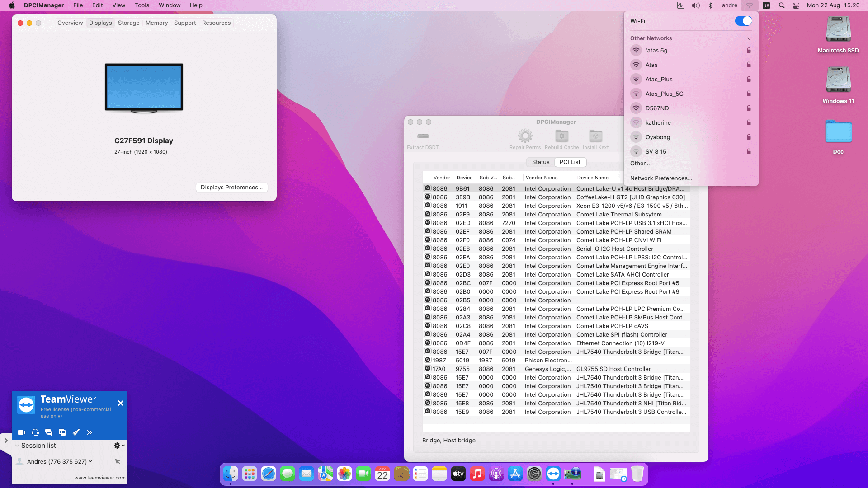
Task: Open the Storage tab
Action: [x=128, y=23]
